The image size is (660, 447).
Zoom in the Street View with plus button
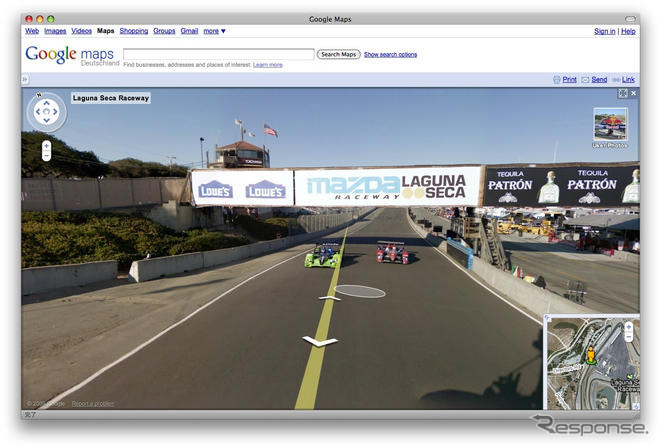click(46, 146)
